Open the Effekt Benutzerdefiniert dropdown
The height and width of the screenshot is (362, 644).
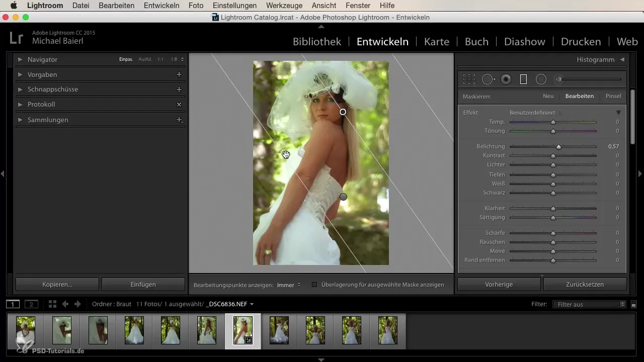pos(535,113)
